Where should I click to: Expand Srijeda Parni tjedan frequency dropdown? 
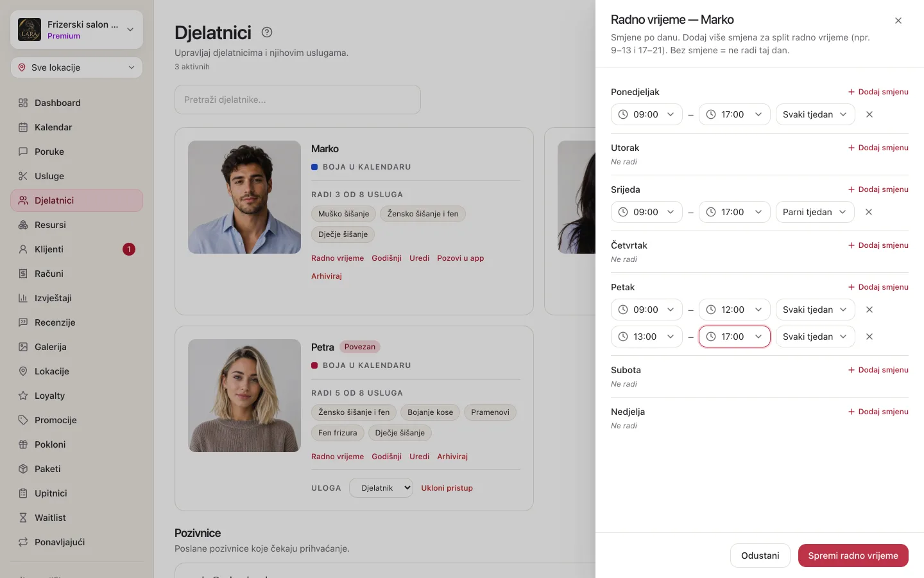pyautogui.click(x=815, y=212)
